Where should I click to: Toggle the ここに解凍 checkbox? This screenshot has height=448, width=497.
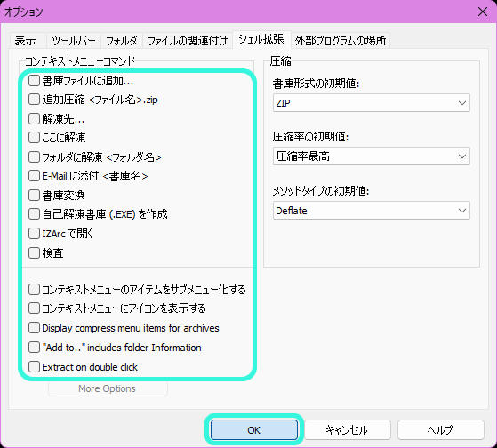(x=34, y=138)
